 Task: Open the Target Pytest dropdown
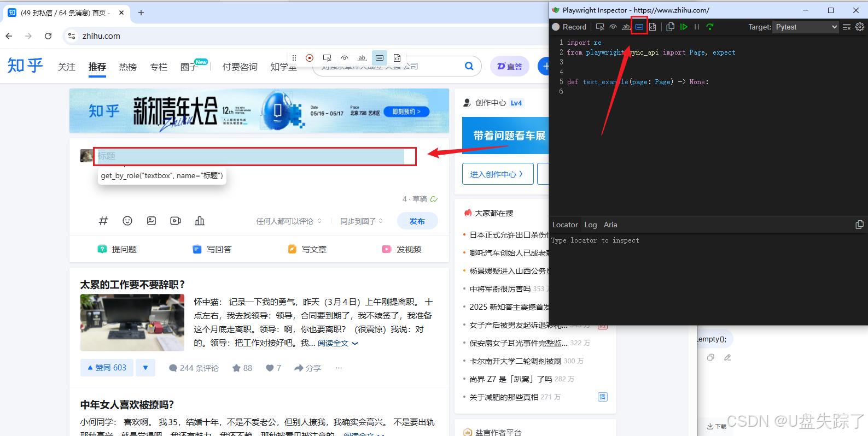click(x=806, y=27)
